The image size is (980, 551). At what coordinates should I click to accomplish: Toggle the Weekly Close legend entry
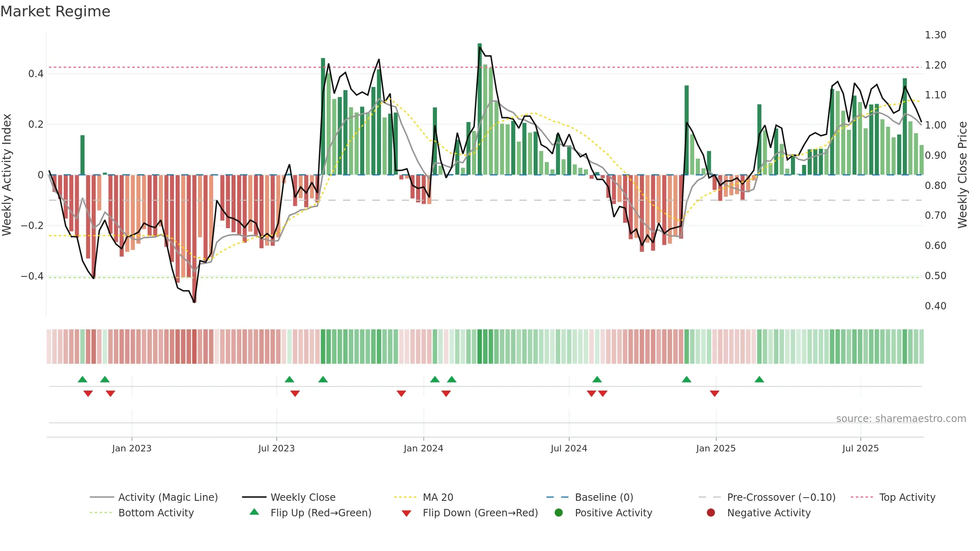[289, 497]
